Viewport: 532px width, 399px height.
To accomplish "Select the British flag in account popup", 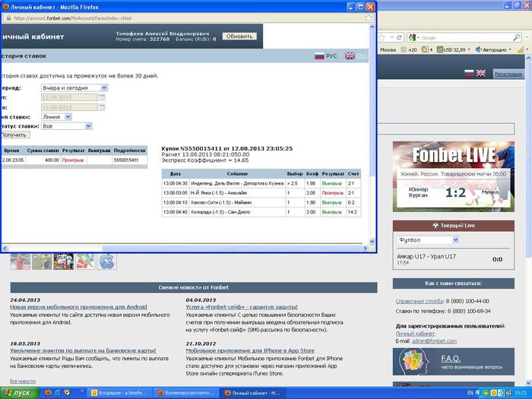I will point(350,56).
